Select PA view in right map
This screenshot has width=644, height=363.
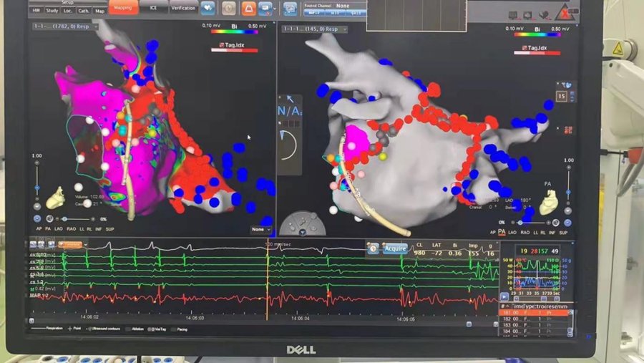(x=502, y=232)
